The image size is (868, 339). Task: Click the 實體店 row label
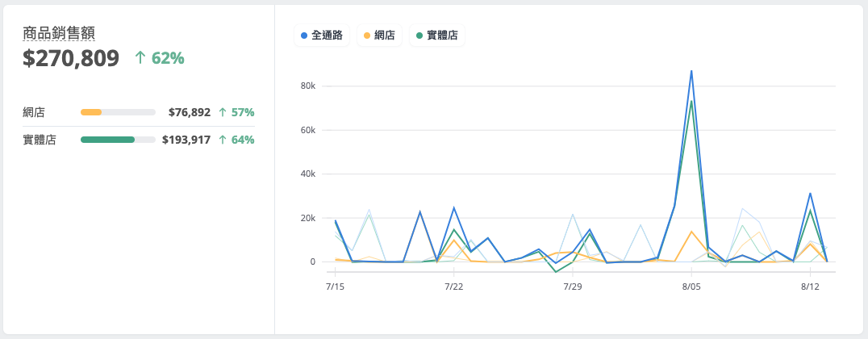coord(40,140)
